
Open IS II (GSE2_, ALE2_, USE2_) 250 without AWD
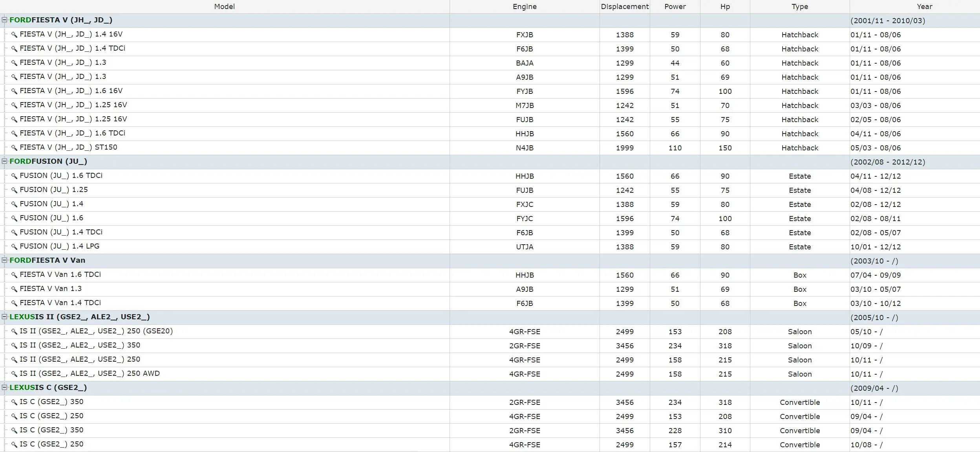[x=80, y=359]
